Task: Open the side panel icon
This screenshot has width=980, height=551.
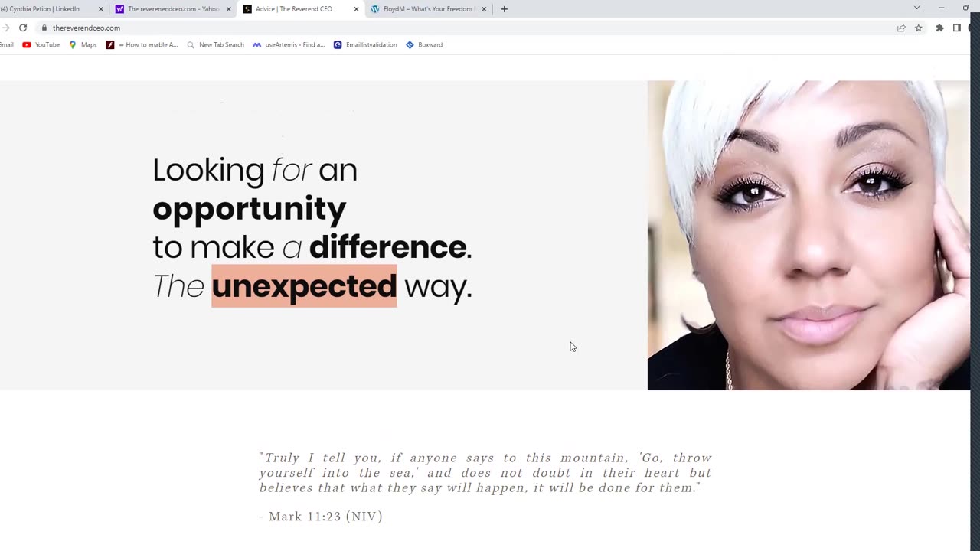Action: pyautogui.click(x=956, y=28)
